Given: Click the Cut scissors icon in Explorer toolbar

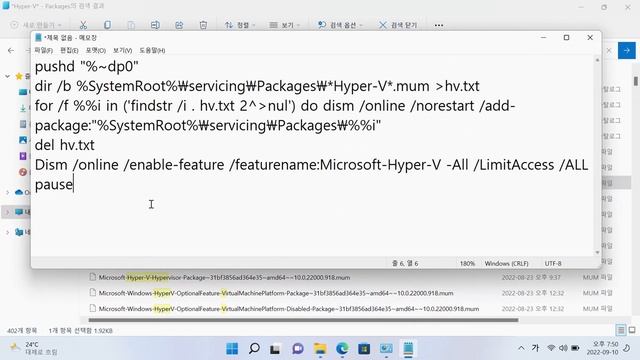Looking at the screenshot, I should [x=83, y=25].
